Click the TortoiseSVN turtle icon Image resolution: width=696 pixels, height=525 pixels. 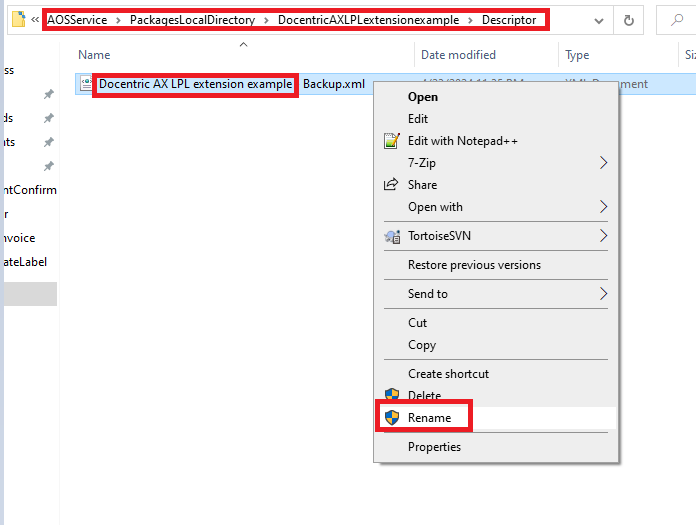point(392,237)
